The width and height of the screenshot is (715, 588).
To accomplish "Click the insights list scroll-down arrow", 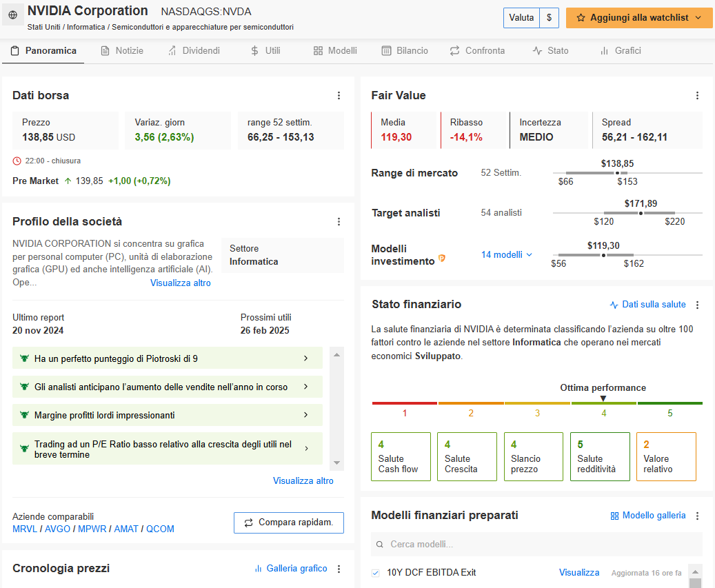I will (x=336, y=463).
